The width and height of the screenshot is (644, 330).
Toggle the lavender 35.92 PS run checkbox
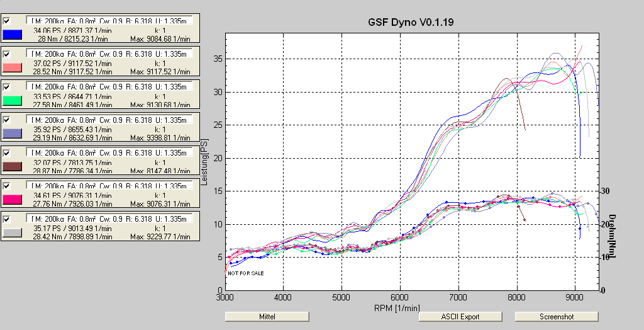click(x=7, y=119)
